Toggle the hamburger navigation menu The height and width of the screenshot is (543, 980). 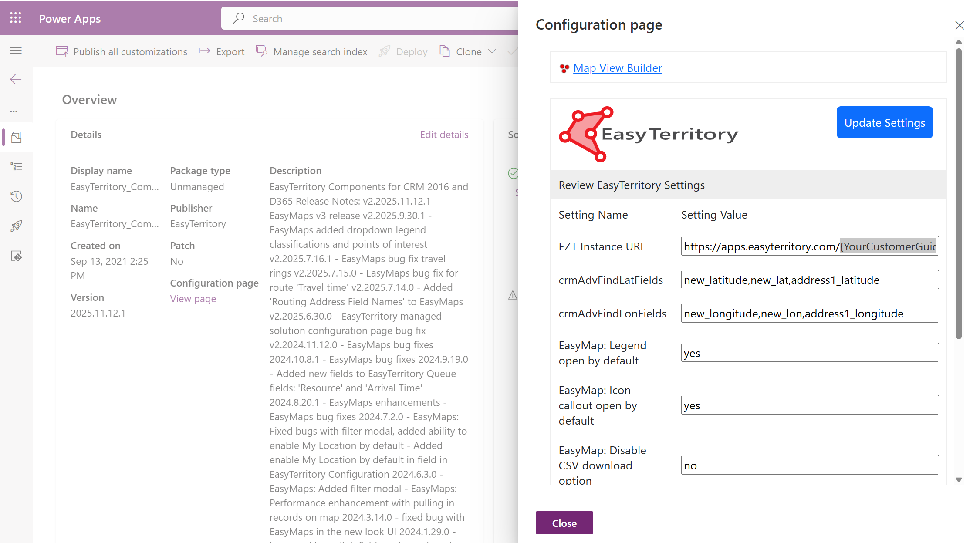[16, 51]
